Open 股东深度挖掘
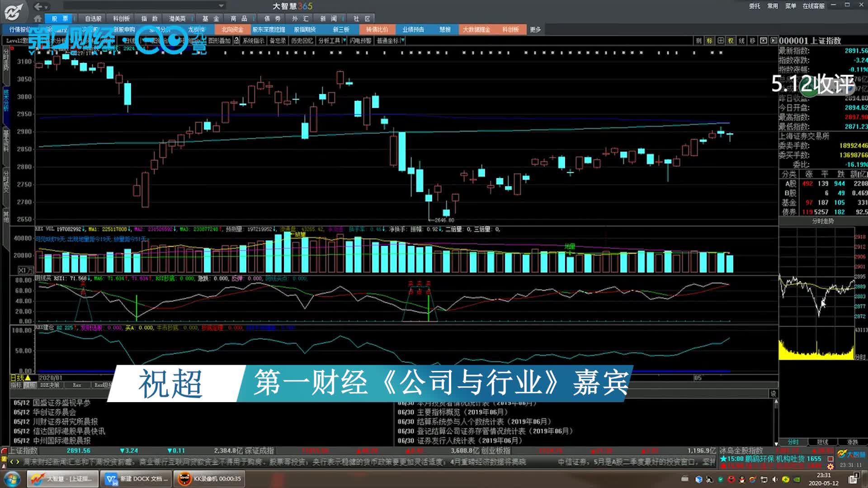 tap(269, 29)
